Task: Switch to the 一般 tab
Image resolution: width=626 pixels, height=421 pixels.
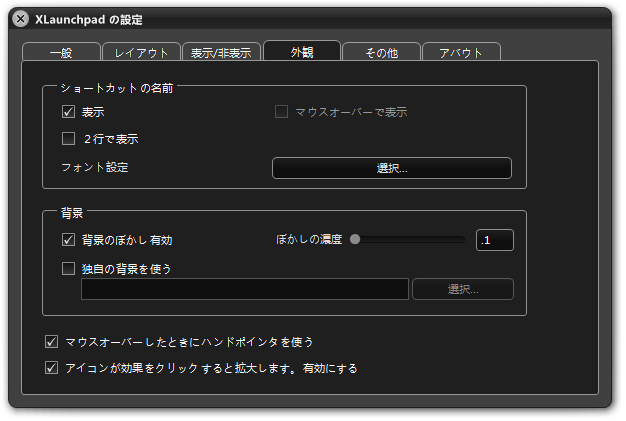Action: click(61, 52)
